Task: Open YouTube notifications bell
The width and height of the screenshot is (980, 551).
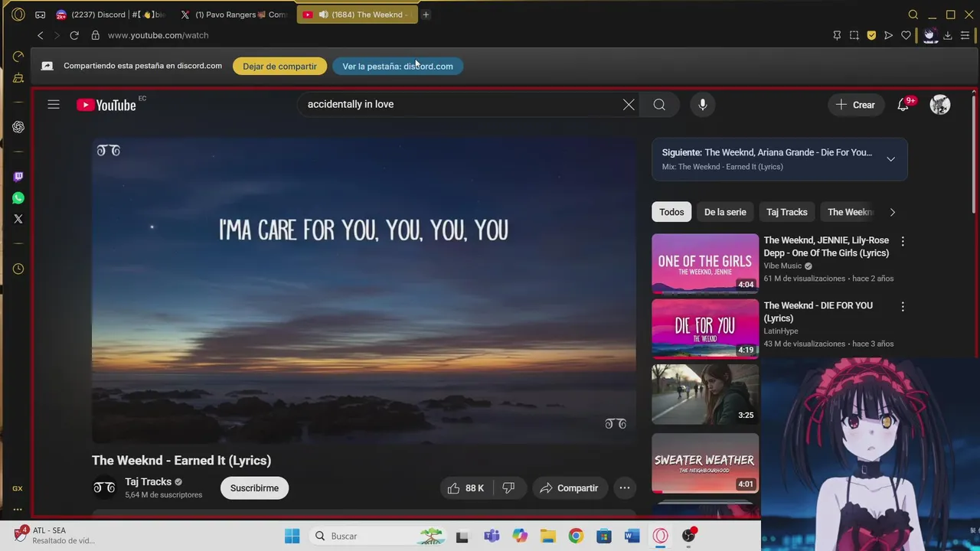Action: (x=903, y=105)
